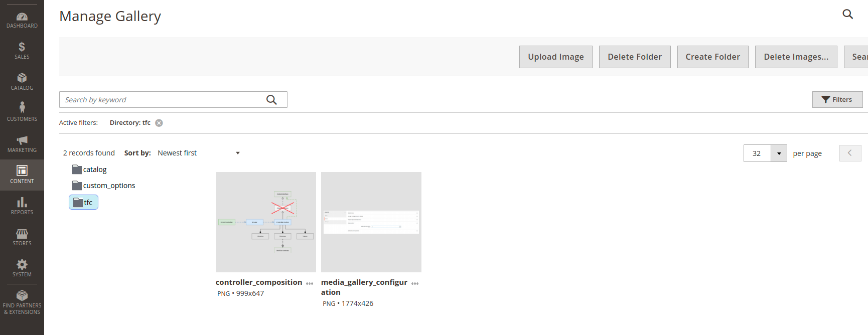The width and height of the screenshot is (868, 335).
Task: Open actions menu for controller_composition image
Action: coord(310,283)
